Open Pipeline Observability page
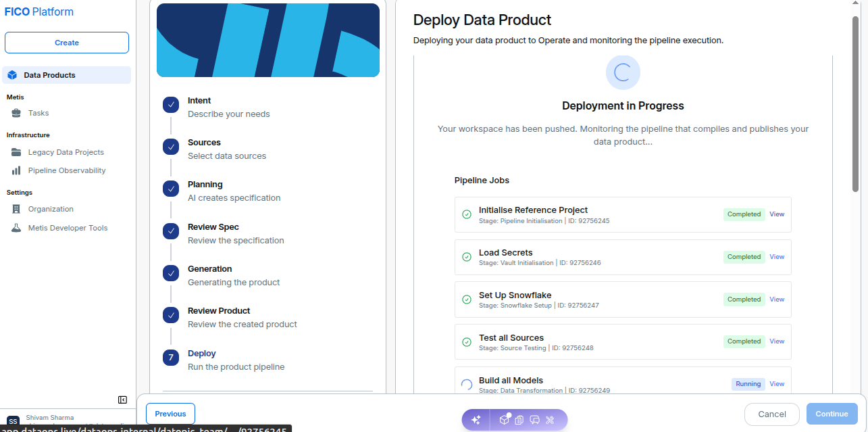The height and width of the screenshot is (432, 868). click(66, 170)
